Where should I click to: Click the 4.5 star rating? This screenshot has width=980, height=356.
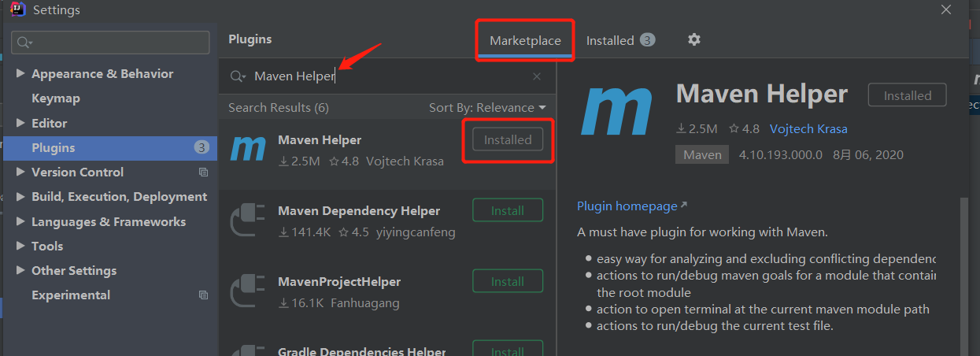tap(354, 232)
